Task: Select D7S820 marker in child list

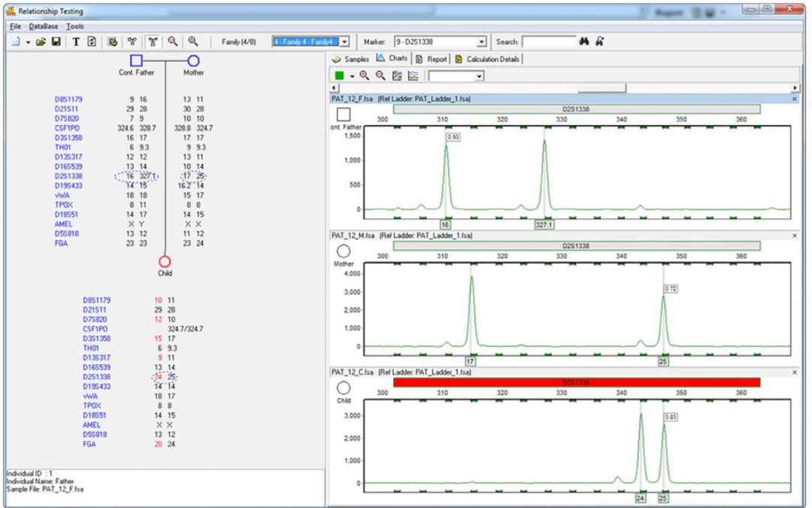Action: coord(95,319)
